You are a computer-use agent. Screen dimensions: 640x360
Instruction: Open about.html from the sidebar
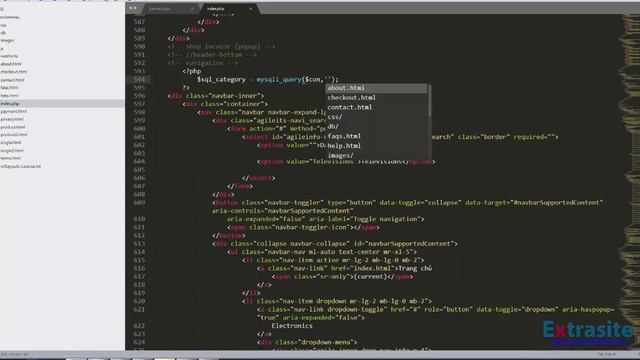click(11, 64)
